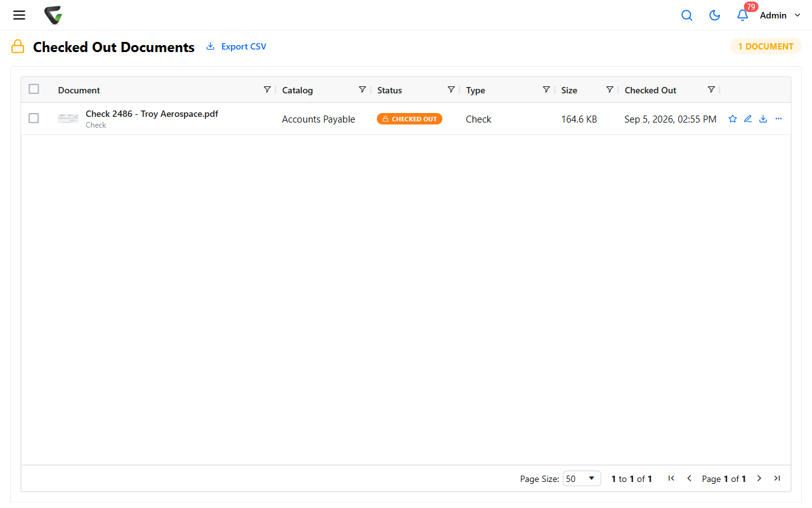This screenshot has width=812, height=508.
Task: Open notifications bell with 79 badge
Action: point(743,15)
